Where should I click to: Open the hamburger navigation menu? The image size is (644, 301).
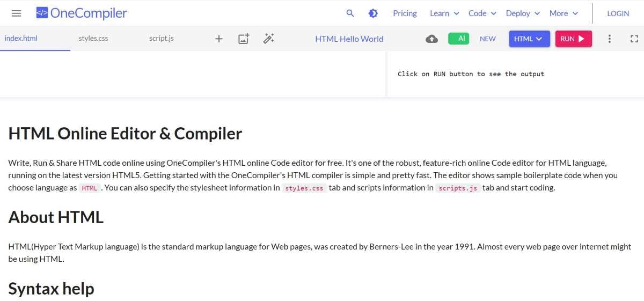(17, 13)
